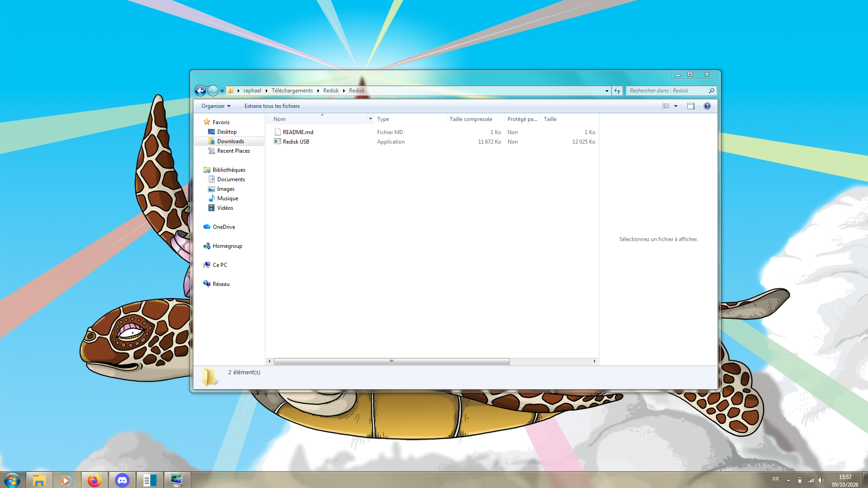Image resolution: width=868 pixels, height=488 pixels.
Task: Open 'Ce PC' in the sidebar
Action: pyautogui.click(x=216, y=265)
